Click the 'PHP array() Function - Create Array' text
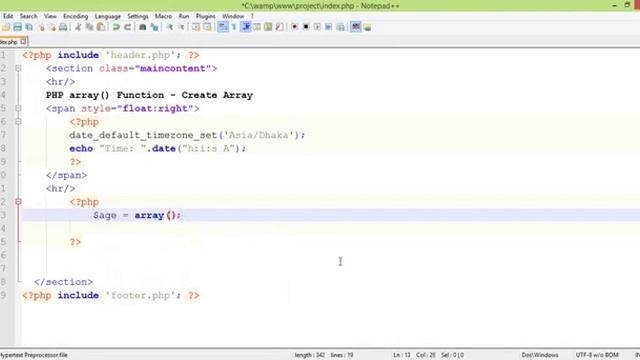The height and width of the screenshot is (360, 640). click(149, 95)
